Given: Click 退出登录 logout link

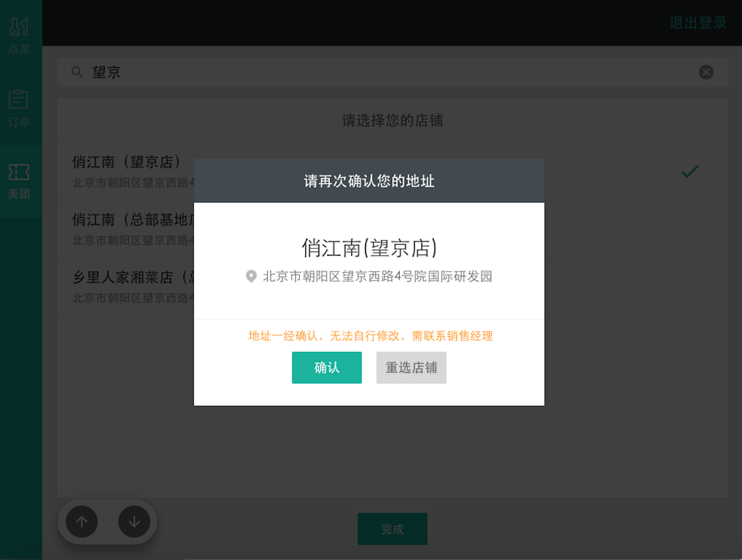Looking at the screenshot, I should pos(698,23).
